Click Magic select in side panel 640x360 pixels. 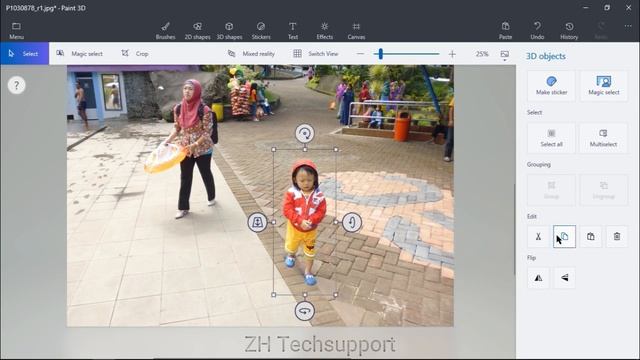604,86
